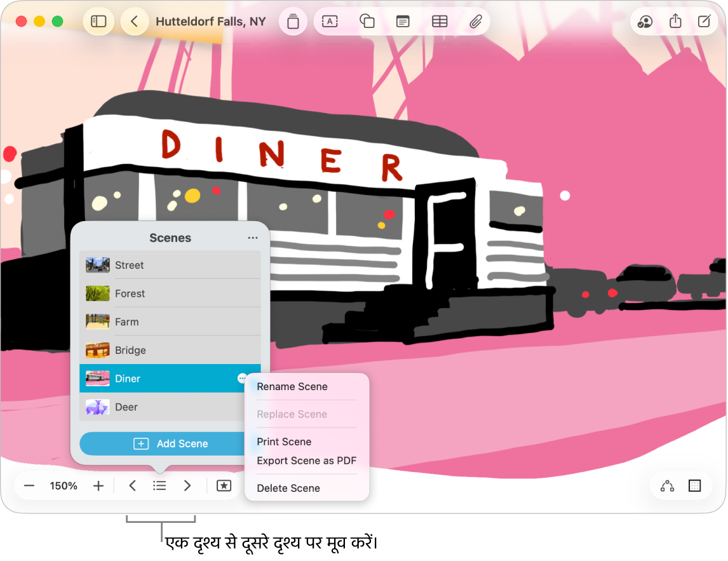Select the text box tool
The height and width of the screenshot is (561, 728).
pos(330,22)
